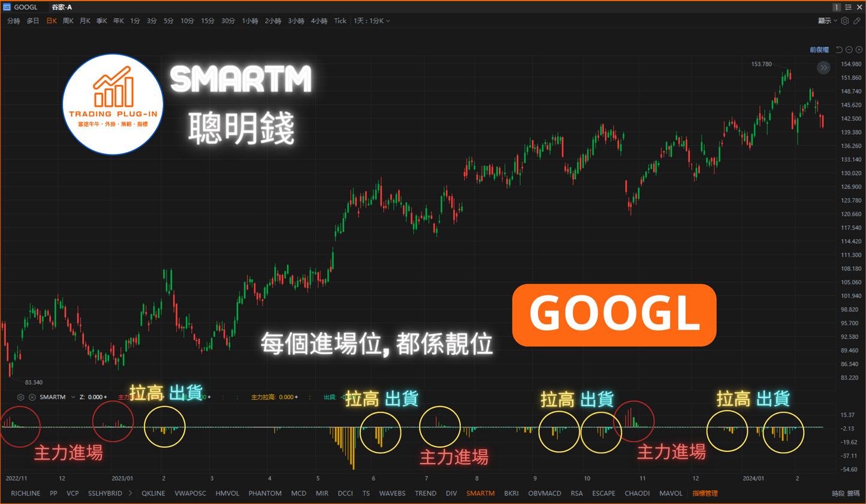Expand the SMARTM indicator selector chevron

point(73,397)
